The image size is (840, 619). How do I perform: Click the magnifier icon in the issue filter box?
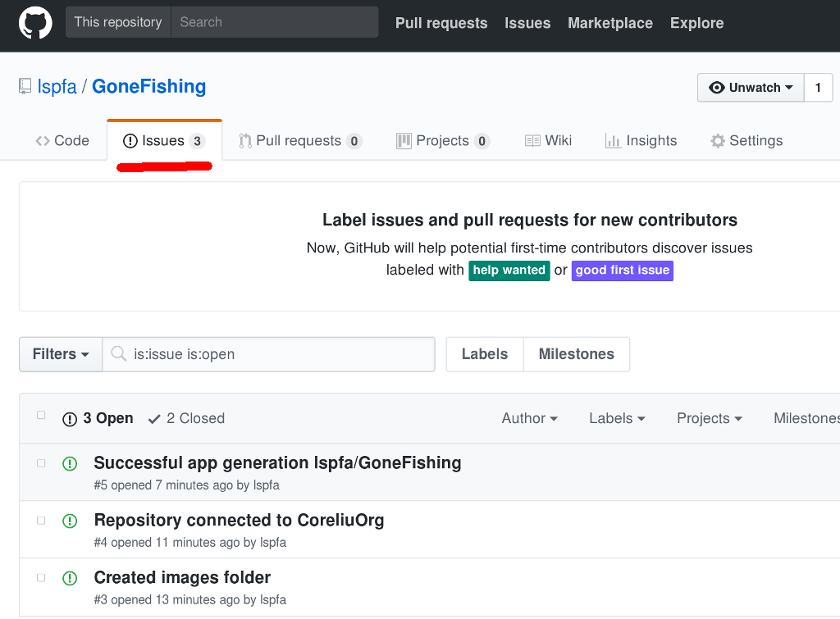tap(118, 354)
